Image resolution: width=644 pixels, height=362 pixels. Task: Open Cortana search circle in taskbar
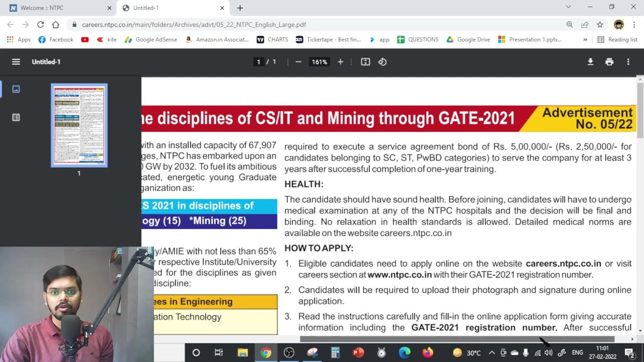pos(196,352)
